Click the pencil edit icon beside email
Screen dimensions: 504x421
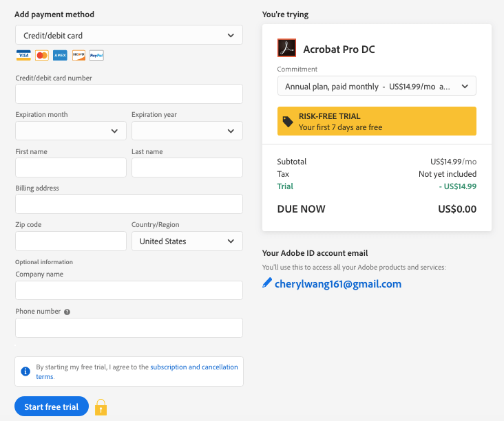click(x=267, y=283)
